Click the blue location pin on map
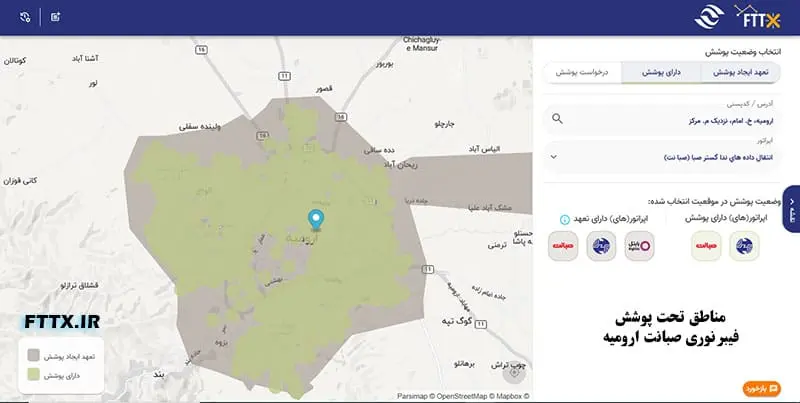The width and height of the screenshot is (800, 403). click(x=316, y=220)
